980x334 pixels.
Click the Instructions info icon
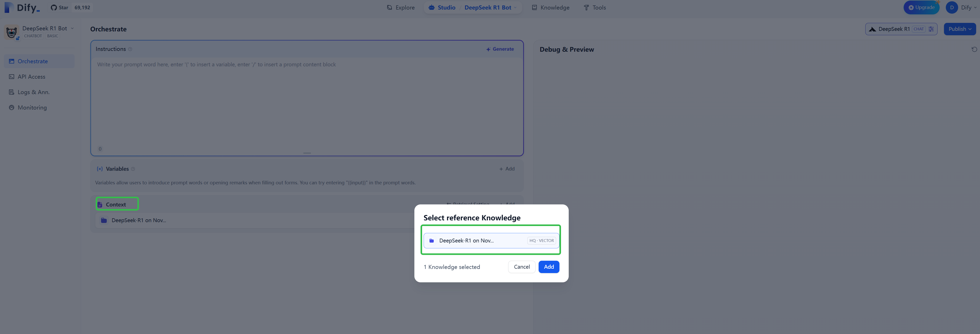(x=130, y=49)
